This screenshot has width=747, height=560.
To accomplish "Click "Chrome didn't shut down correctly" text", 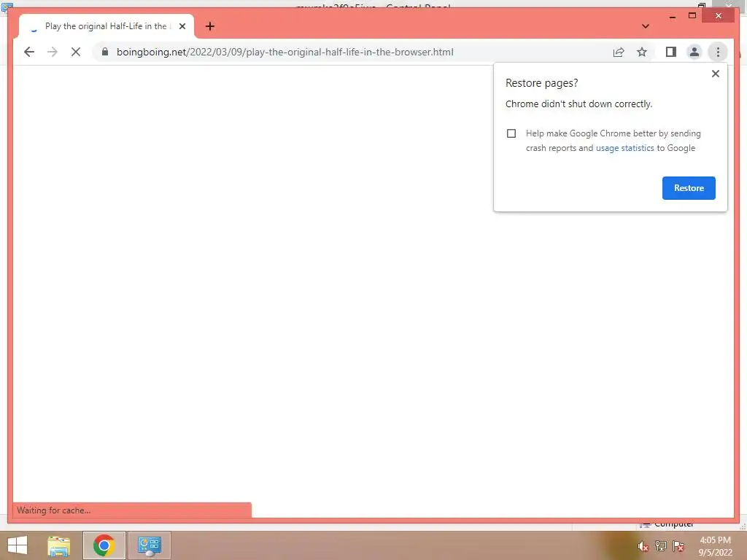I will pyautogui.click(x=578, y=104).
